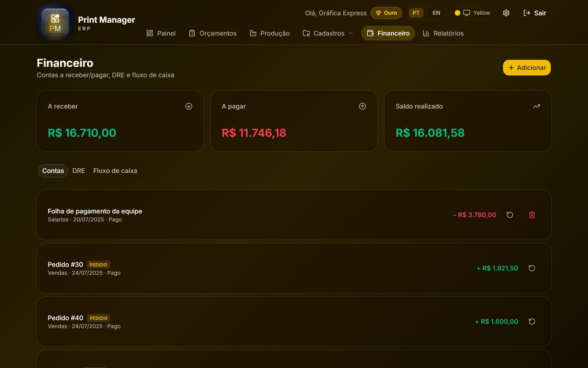This screenshot has width=588, height=368.
Task: Revert payment status of Pedido #40
Action: click(x=532, y=321)
